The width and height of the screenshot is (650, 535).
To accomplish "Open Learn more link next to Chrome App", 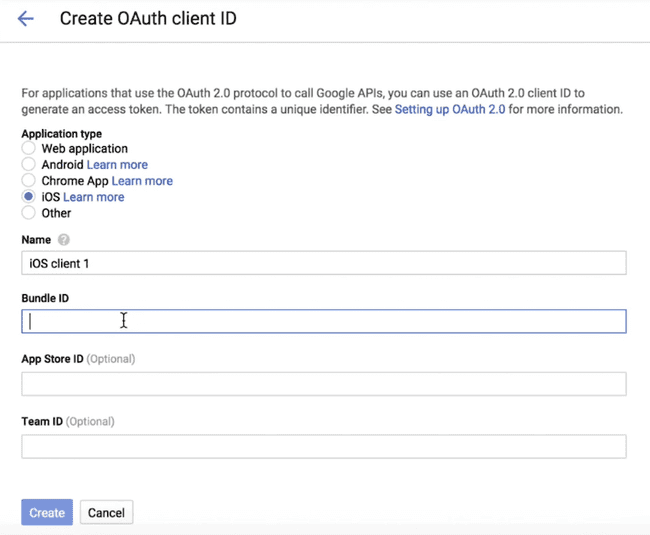I will tap(142, 181).
